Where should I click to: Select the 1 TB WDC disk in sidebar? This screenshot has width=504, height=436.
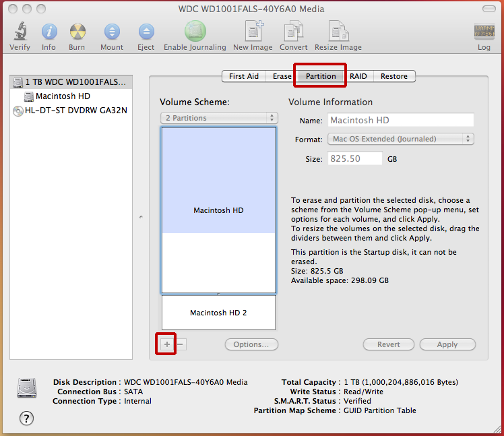pyautogui.click(x=71, y=82)
